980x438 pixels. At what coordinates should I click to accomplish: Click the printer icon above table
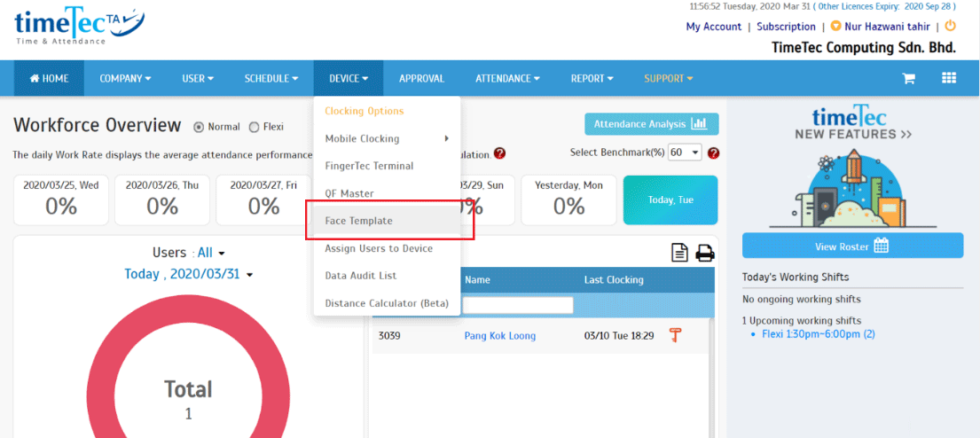click(705, 253)
